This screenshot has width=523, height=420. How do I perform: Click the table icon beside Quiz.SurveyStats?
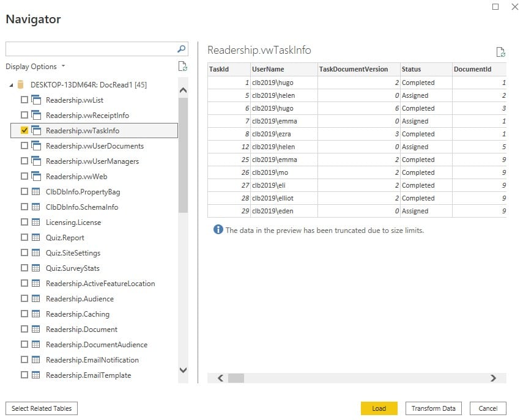pyautogui.click(x=37, y=268)
